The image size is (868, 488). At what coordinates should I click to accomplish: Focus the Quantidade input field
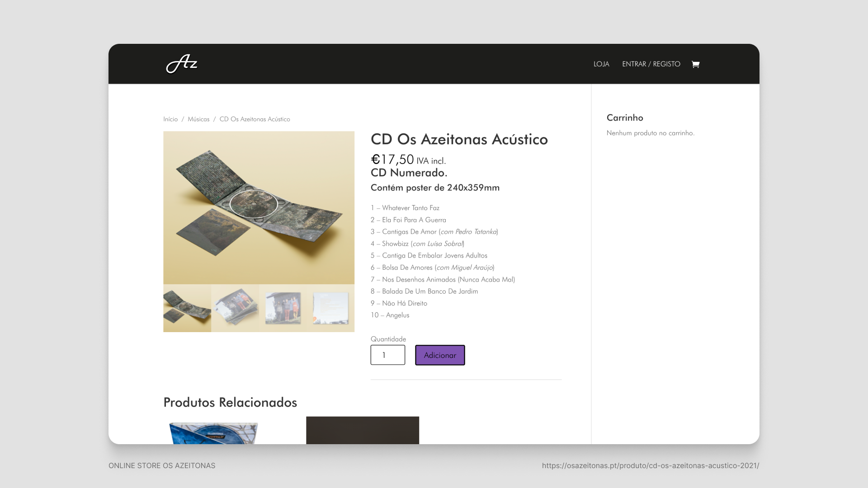coord(388,355)
